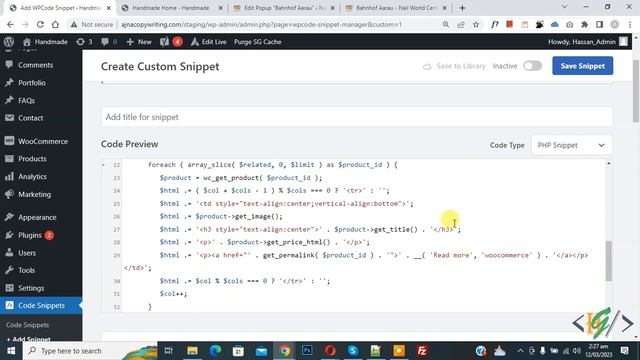Click the comments bubble in admin bar

[x=109, y=42]
